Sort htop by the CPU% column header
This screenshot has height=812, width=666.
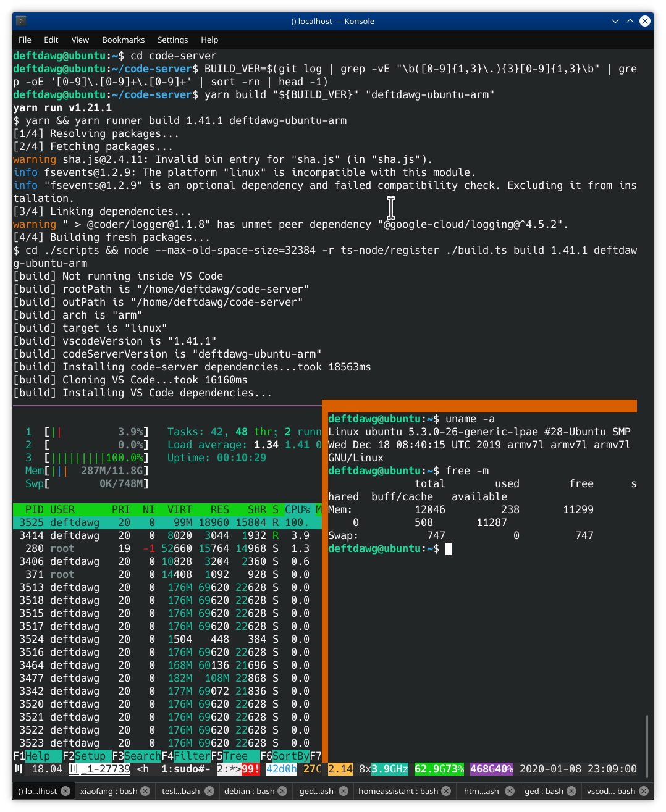(x=297, y=509)
